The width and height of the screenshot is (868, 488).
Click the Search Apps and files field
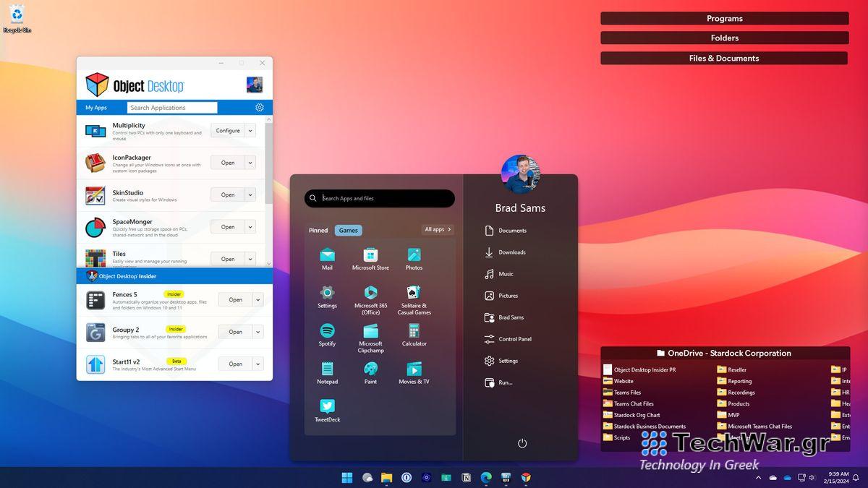379,198
